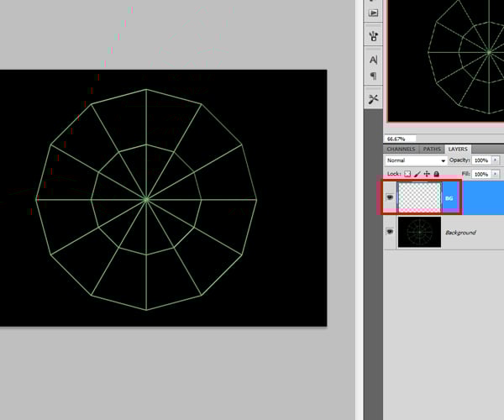Image resolution: width=504 pixels, height=420 pixels.
Task: Click the Opacity 100% field
Action: coord(481,160)
